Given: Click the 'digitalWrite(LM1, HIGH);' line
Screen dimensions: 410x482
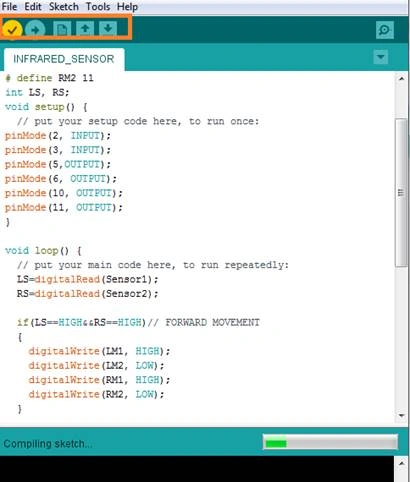Looking at the screenshot, I should (x=99, y=351).
